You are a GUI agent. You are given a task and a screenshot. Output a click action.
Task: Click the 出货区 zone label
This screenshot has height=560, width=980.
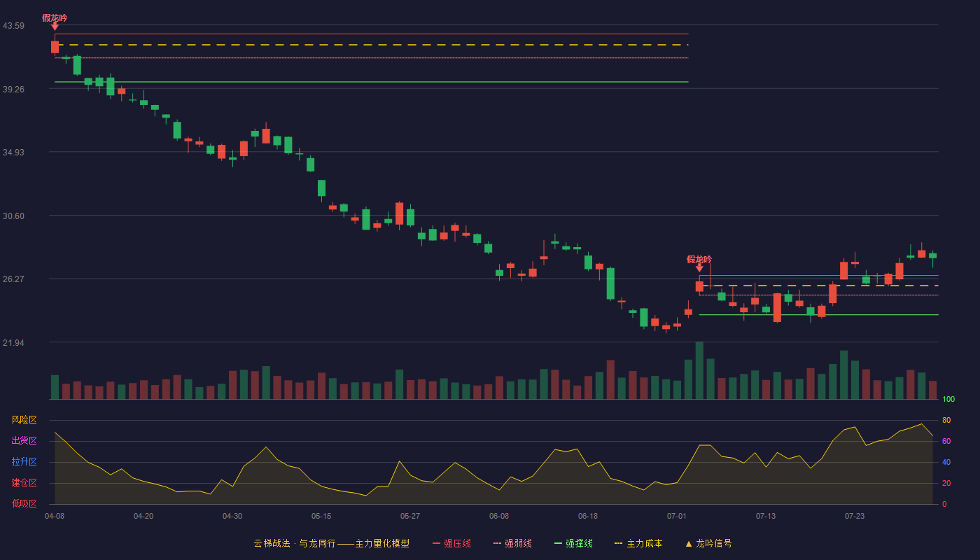pyautogui.click(x=24, y=441)
